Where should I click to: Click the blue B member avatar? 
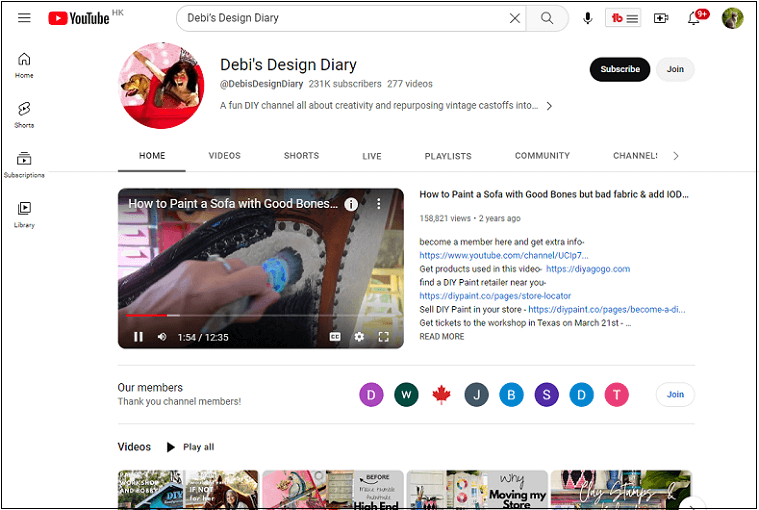[x=511, y=395]
